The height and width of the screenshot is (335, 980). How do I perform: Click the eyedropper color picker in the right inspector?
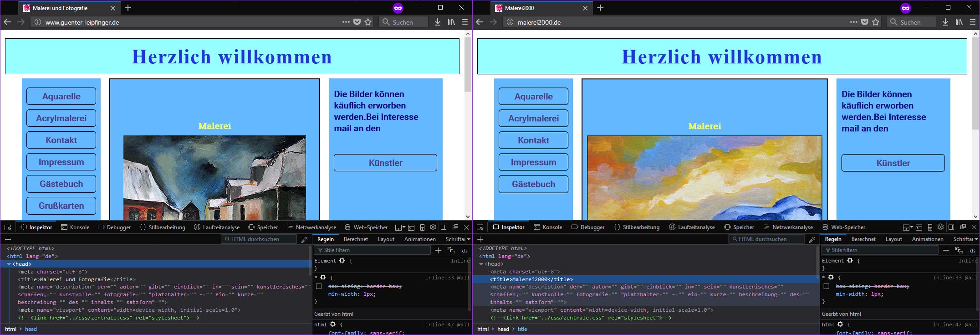point(812,239)
